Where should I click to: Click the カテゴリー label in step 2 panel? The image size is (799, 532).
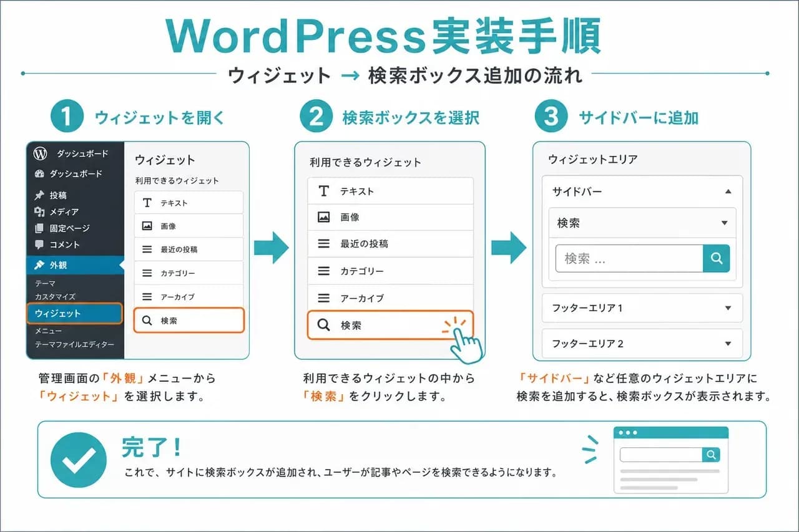[362, 271]
